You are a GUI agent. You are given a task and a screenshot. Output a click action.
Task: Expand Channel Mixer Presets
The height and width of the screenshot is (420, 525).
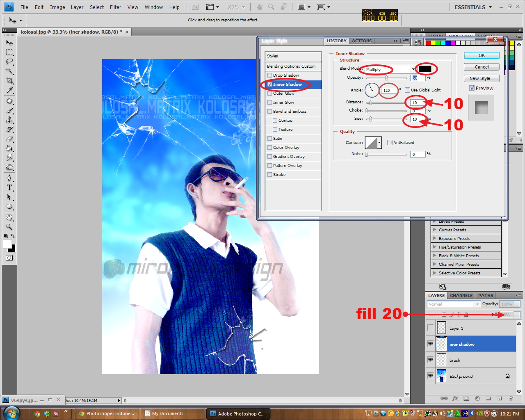pos(434,264)
